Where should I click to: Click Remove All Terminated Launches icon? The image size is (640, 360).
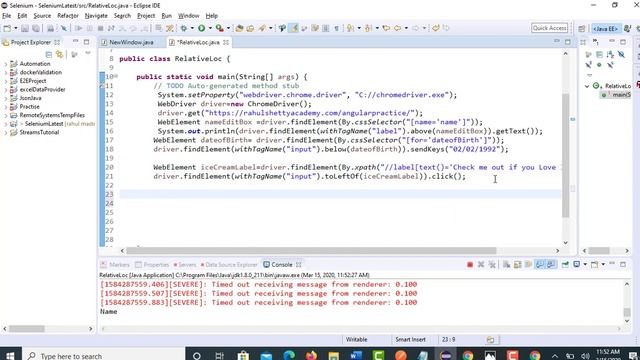492,264
